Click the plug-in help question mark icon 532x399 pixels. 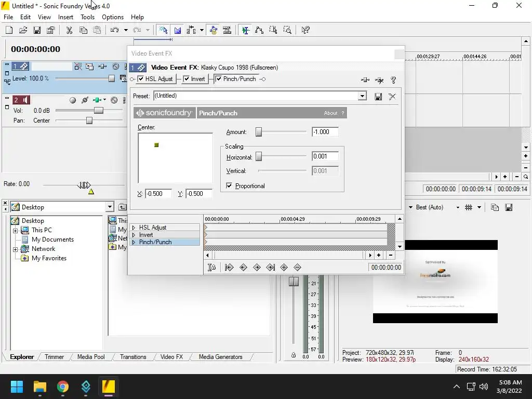point(393,80)
